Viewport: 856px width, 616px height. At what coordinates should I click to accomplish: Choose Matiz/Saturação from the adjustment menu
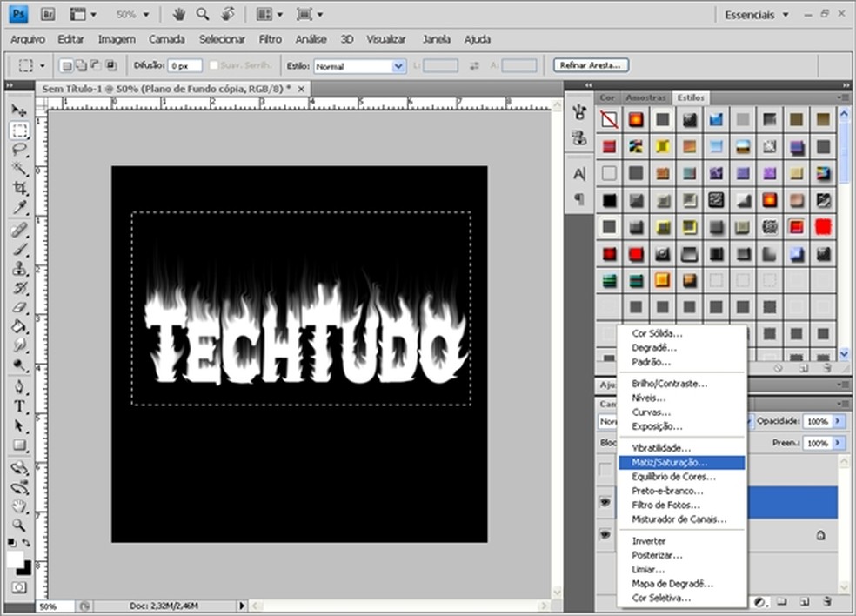(x=669, y=463)
